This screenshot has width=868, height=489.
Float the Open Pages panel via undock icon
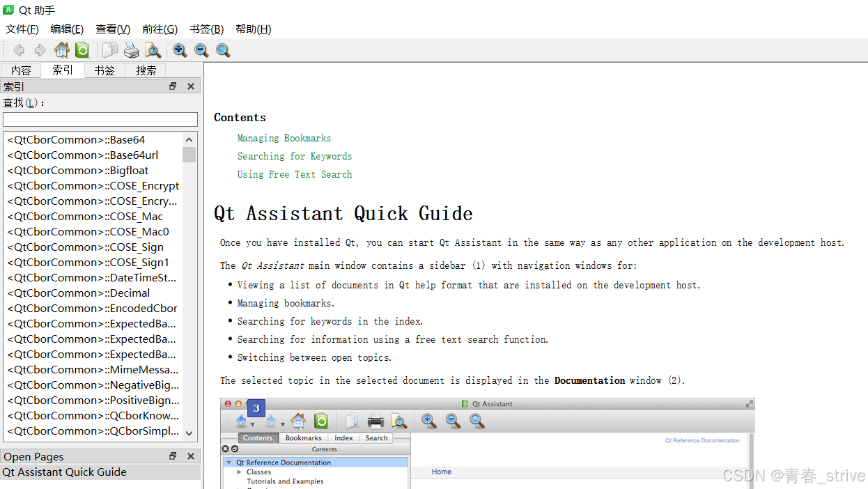pos(173,456)
